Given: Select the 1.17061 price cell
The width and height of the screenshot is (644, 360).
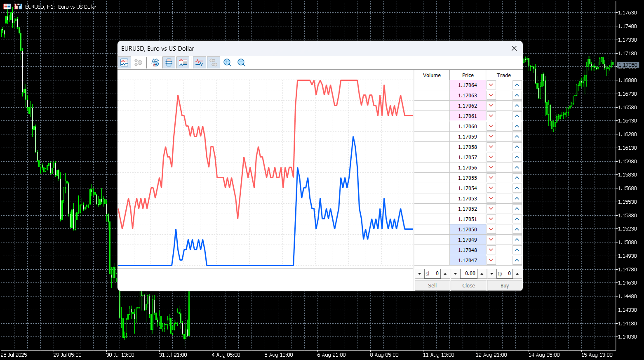Looking at the screenshot, I should tap(468, 116).
